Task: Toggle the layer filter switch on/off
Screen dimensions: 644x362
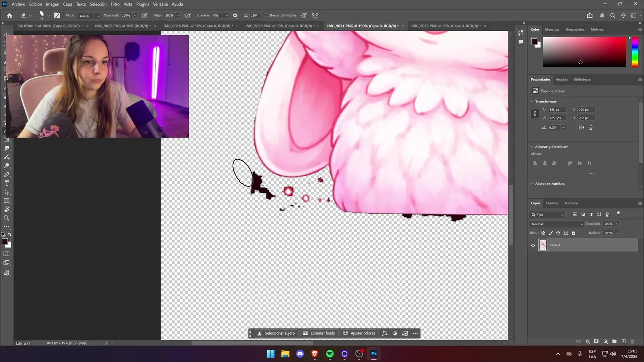Action: pos(618,213)
